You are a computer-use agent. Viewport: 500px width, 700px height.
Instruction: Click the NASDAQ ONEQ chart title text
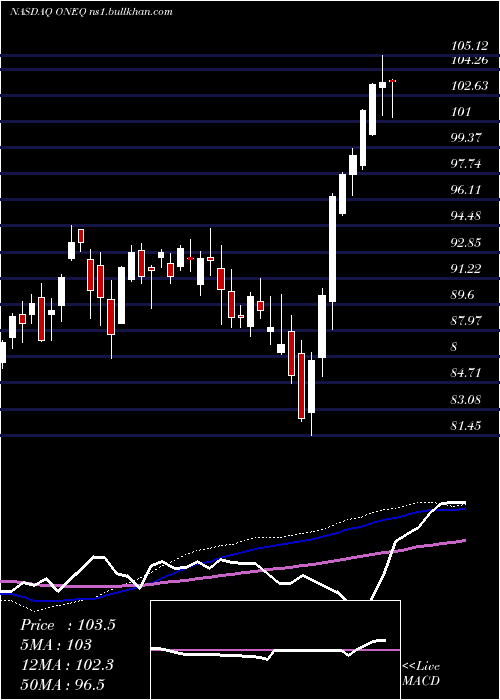(x=91, y=12)
